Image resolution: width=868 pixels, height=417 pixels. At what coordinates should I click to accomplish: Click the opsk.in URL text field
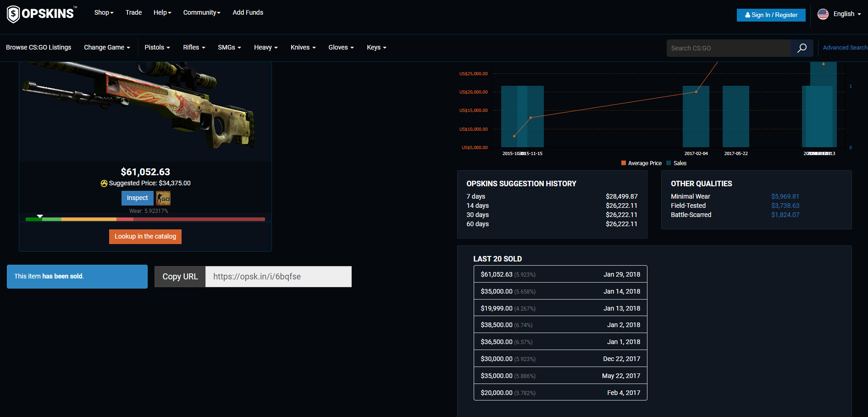coord(278,277)
